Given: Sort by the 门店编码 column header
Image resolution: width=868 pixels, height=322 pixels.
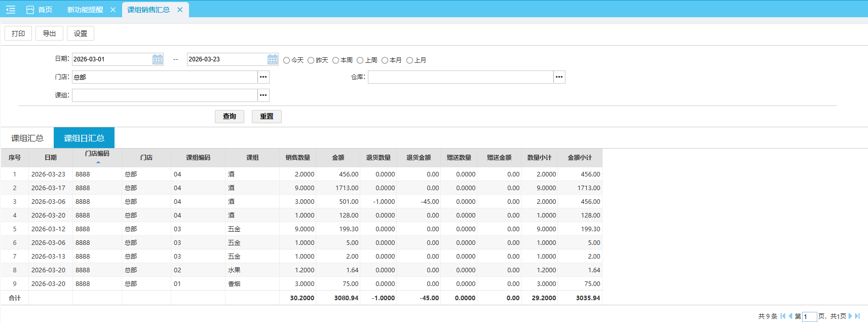Looking at the screenshot, I should point(97,154).
